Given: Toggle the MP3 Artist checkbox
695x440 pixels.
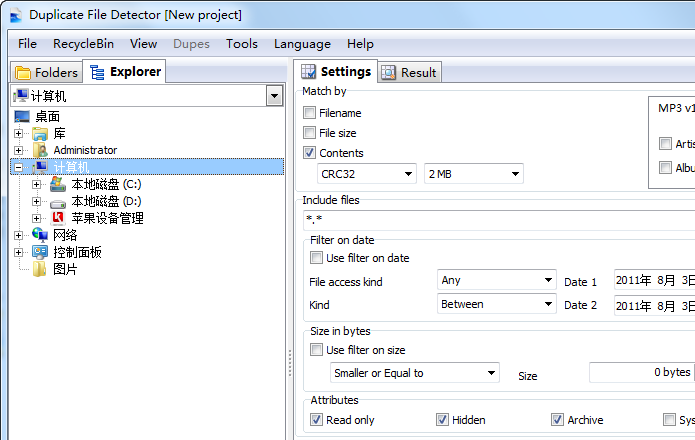Looking at the screenshot, I should point(665,143).
